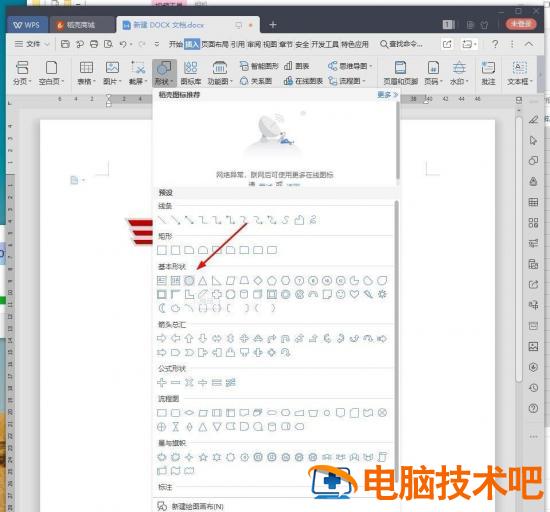The height and width of the screenshot is (512, 550).
Task: Switch to the 稻壳商城 tab
Action: click(82, 25)
